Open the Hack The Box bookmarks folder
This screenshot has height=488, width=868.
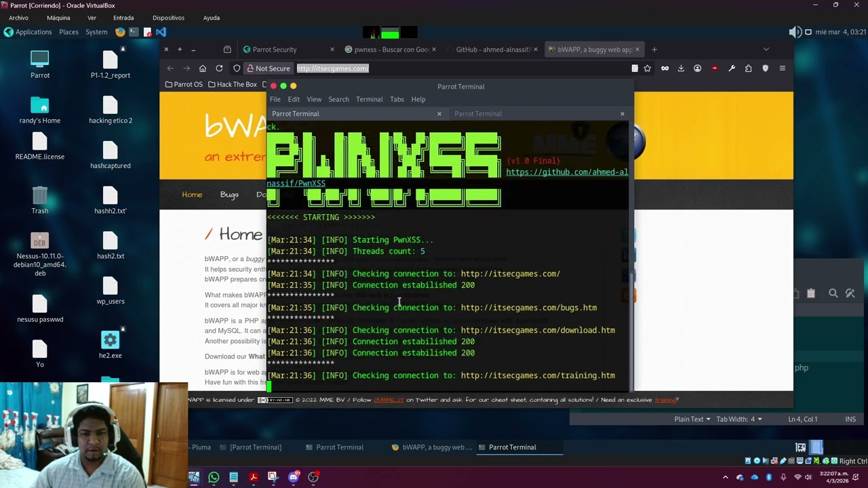233,85
